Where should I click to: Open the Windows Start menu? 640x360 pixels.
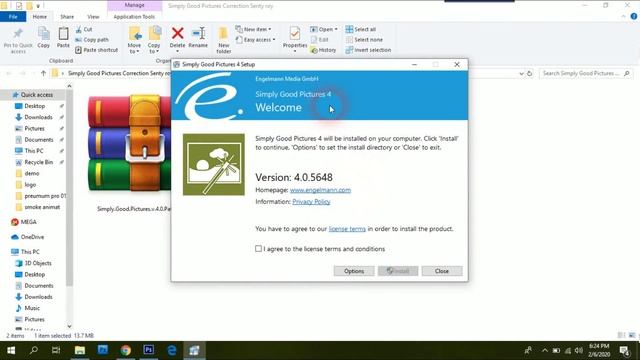11,350
